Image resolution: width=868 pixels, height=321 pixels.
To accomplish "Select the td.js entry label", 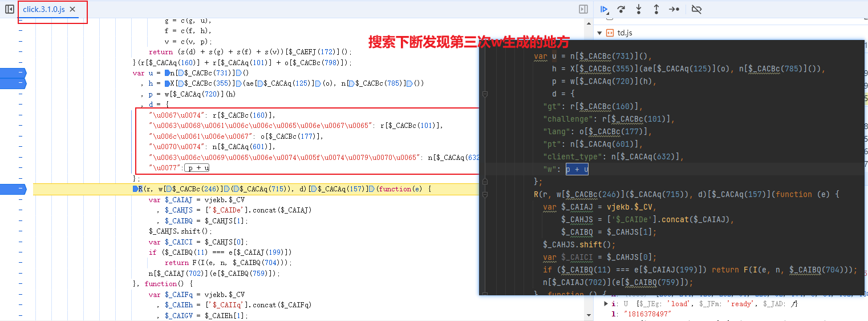I will [624, 33].
